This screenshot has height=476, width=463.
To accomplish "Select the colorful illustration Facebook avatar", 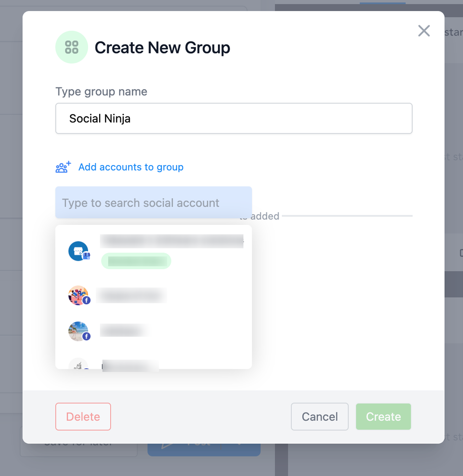I will (x=78, y=295).
